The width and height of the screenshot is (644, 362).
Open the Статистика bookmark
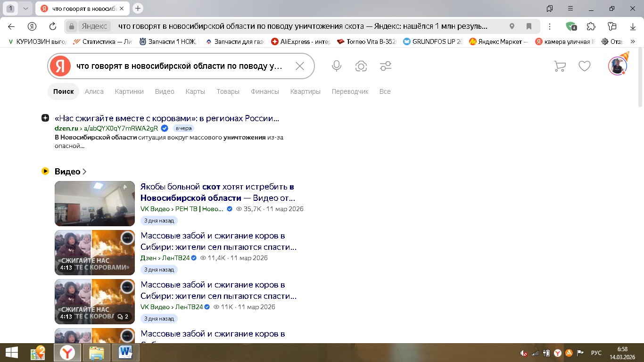[103, 41]
